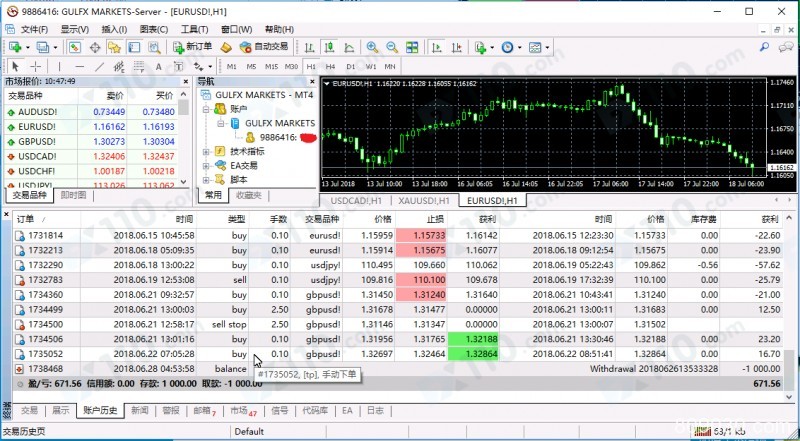Click the 新订单 button
Image resolution: width=800 pixels, height=441 pixels.
192,47
